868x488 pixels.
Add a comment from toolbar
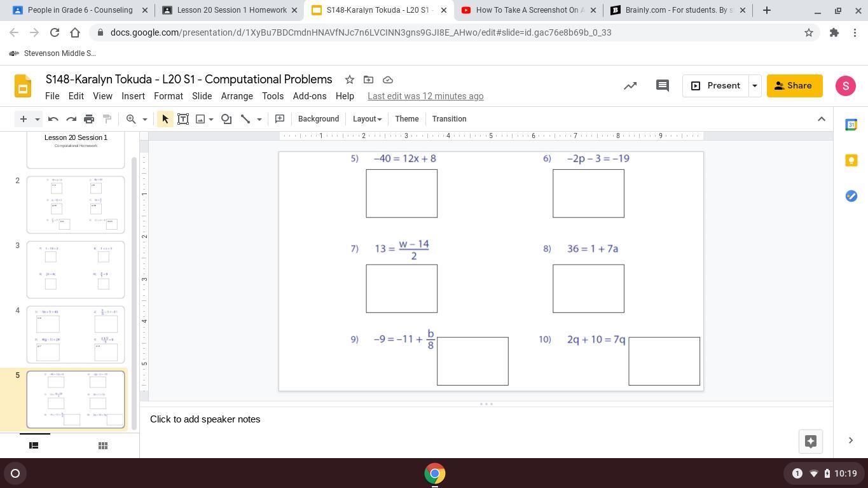point(280,119)
